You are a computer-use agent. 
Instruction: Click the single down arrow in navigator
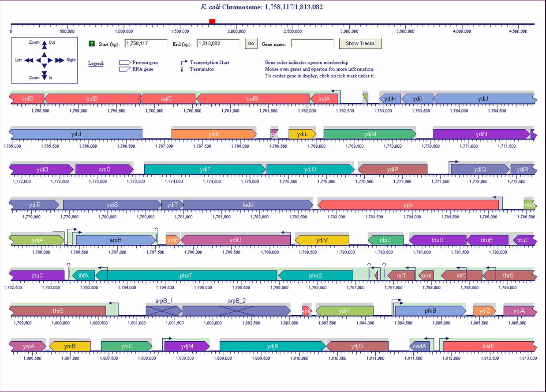pyautogui.click(x=44, y=66)
